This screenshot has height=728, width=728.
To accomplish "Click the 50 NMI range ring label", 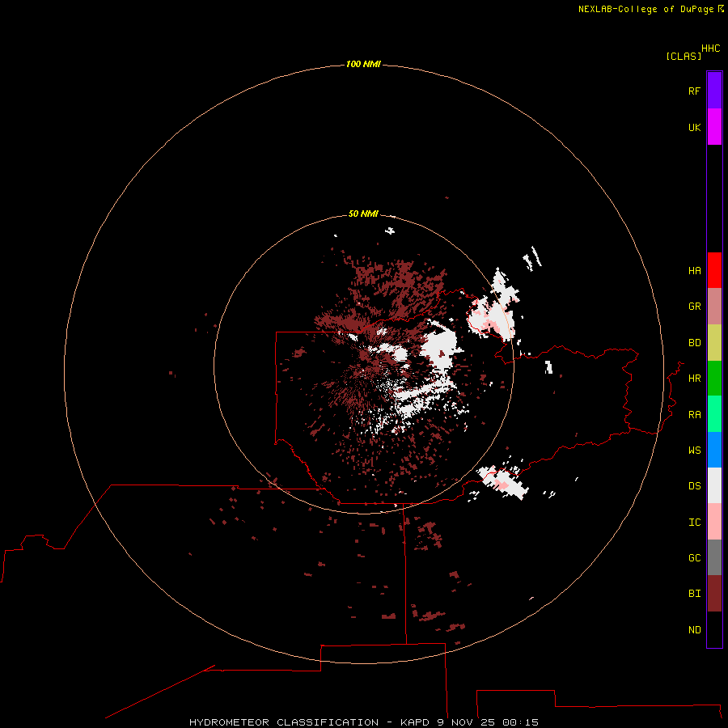I will click(x=363, y=214).
